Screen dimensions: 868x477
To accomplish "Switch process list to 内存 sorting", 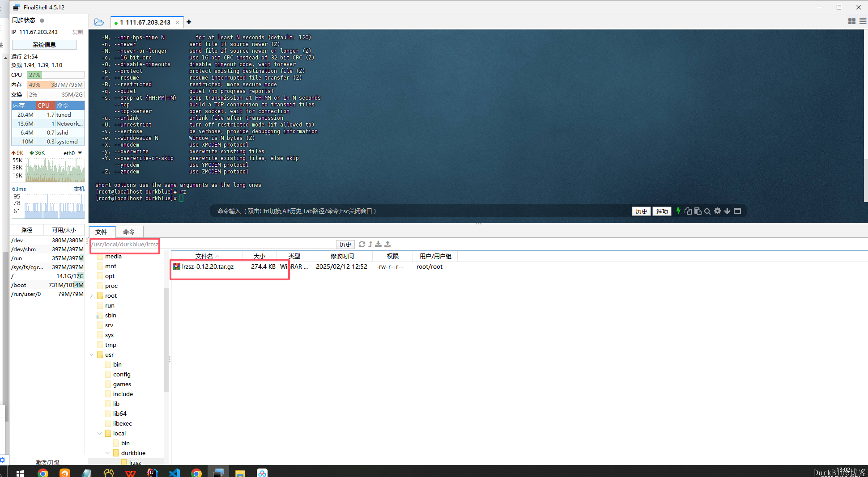I will 23,106.
